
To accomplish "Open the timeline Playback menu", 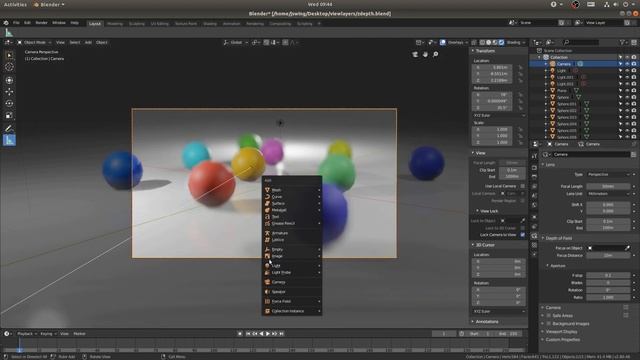I will click(27, 334).
